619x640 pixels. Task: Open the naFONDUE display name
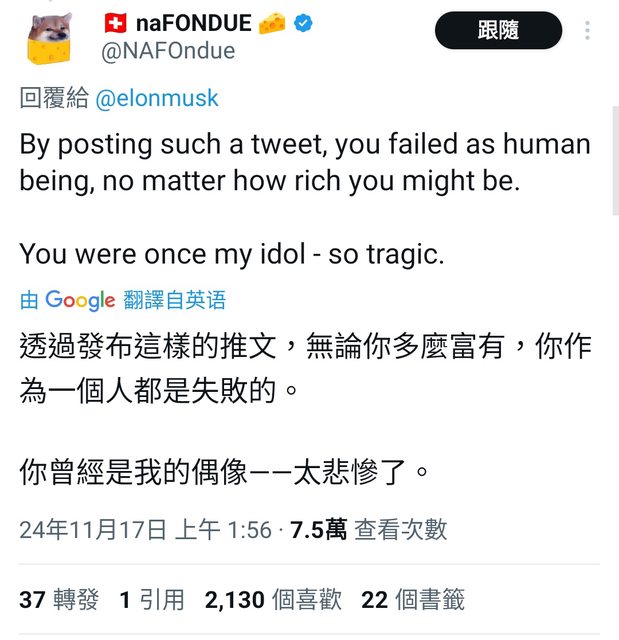(193, 23)
